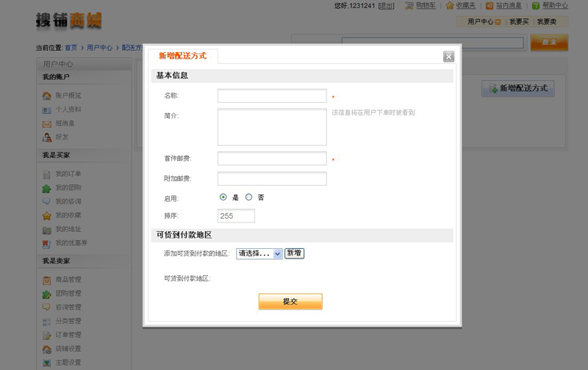Focus the 名称 input field
588x370 pixels.
[x=272, y=95]
